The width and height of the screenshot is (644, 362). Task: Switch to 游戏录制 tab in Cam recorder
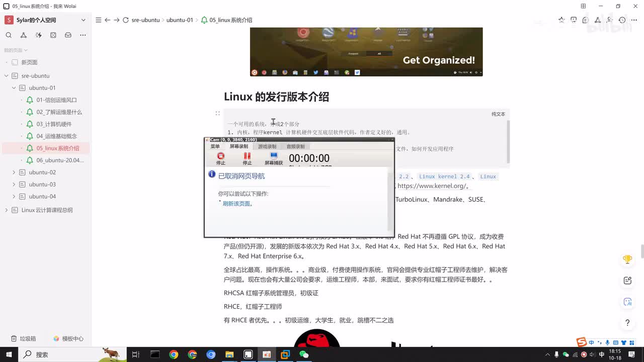click(x=267, y=146)
